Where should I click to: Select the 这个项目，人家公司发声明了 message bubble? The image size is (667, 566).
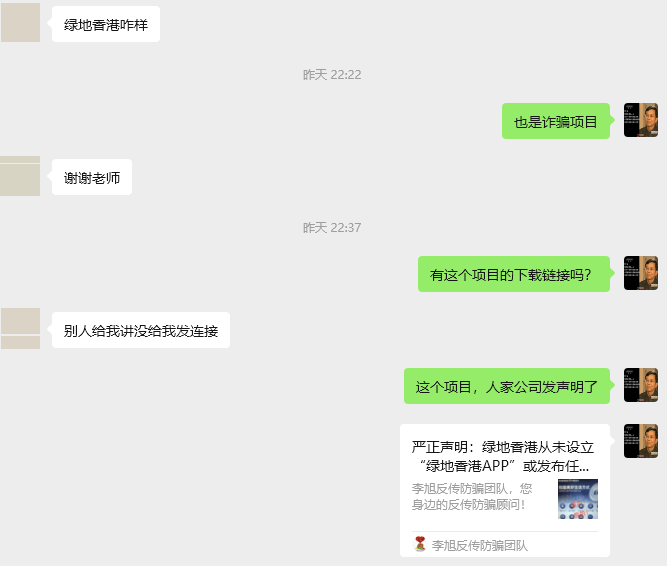[507, 386]
